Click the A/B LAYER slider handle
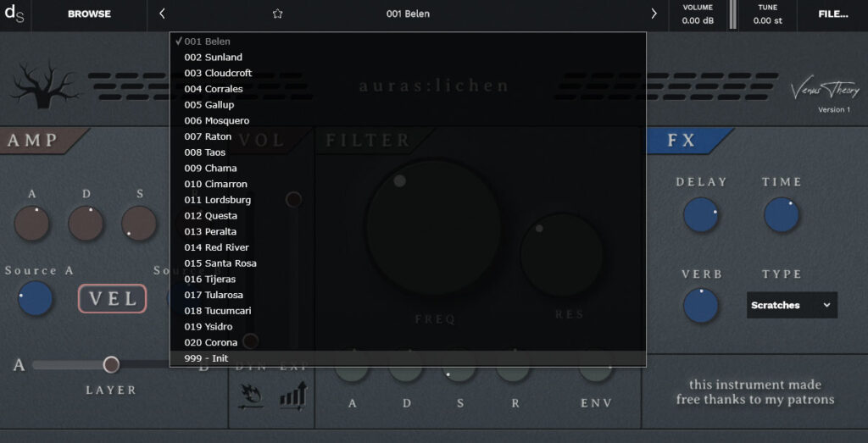 click(x=111, y=364)
